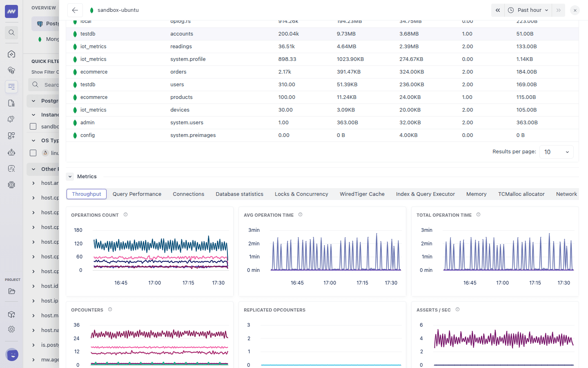Tick the sandbox instance checkbox

33,126
